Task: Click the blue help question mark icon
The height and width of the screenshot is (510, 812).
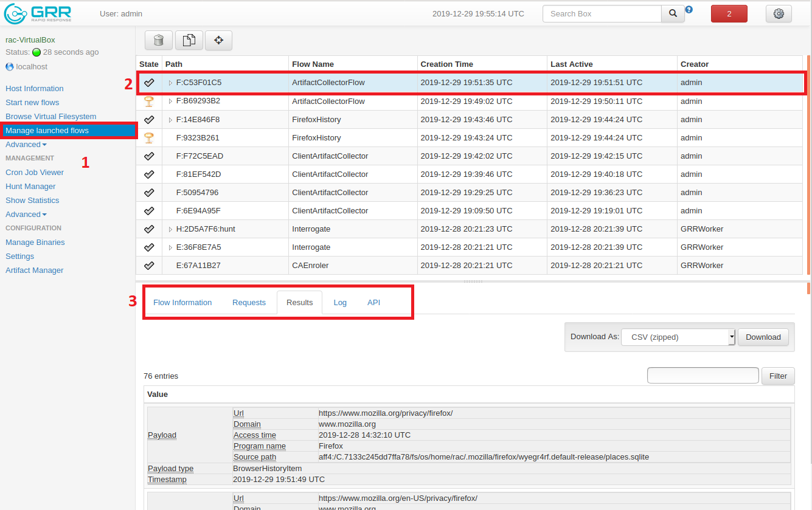Action: tap(689, 10)
